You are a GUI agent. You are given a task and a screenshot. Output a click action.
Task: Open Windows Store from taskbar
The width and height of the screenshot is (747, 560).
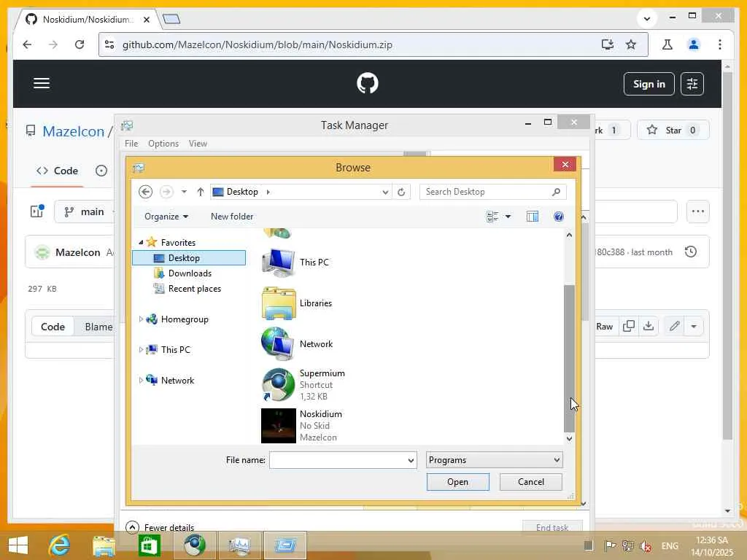pos(149,545)
